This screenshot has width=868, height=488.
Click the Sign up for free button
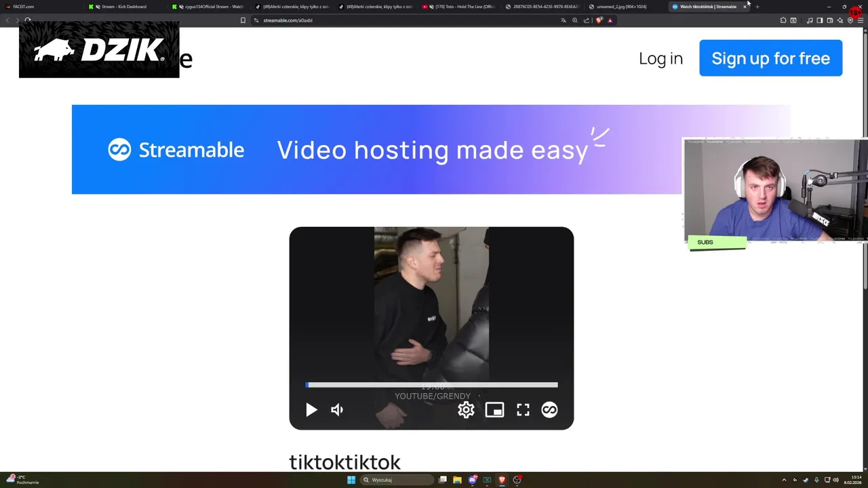(x=770, y=58)
